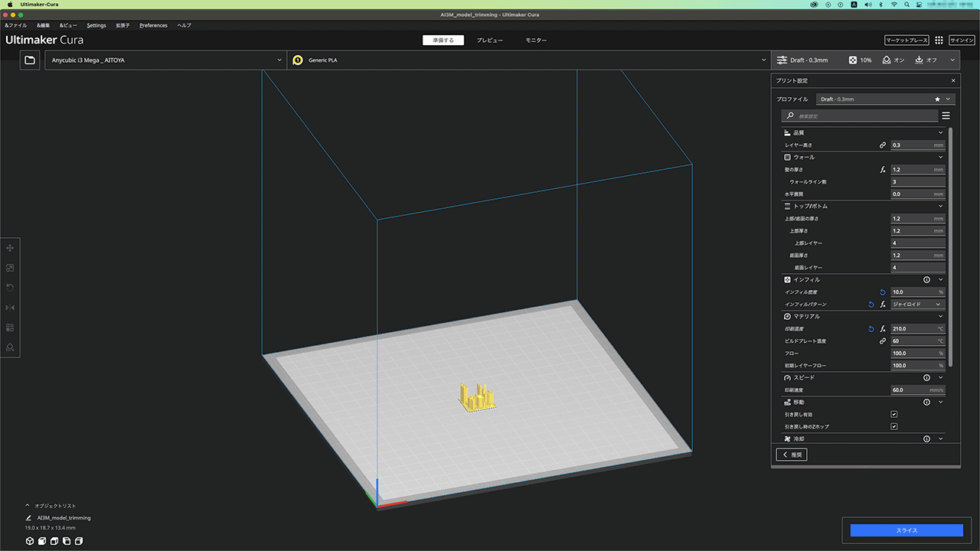Click formula icon beside インフィルパターン

883,304
